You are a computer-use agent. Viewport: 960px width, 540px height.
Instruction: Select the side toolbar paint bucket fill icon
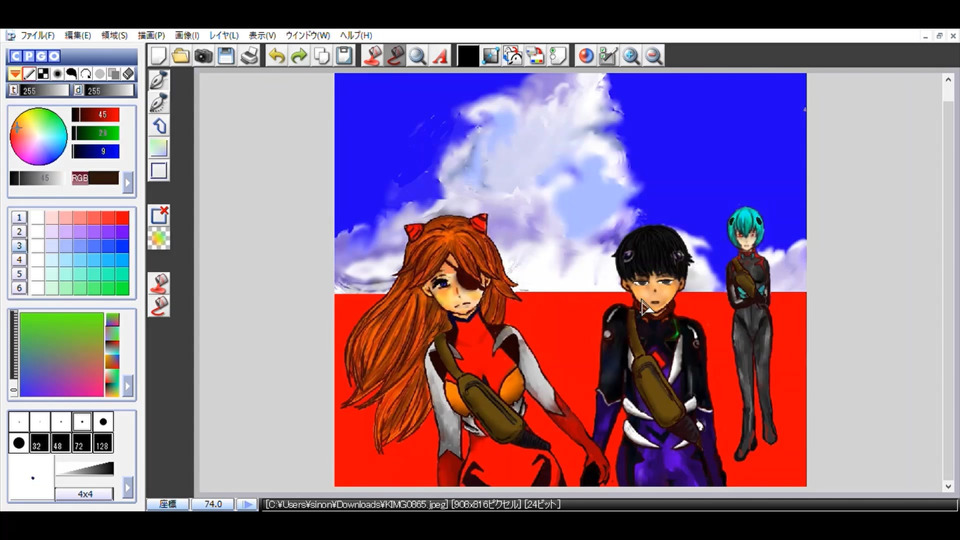pos(159,283)
